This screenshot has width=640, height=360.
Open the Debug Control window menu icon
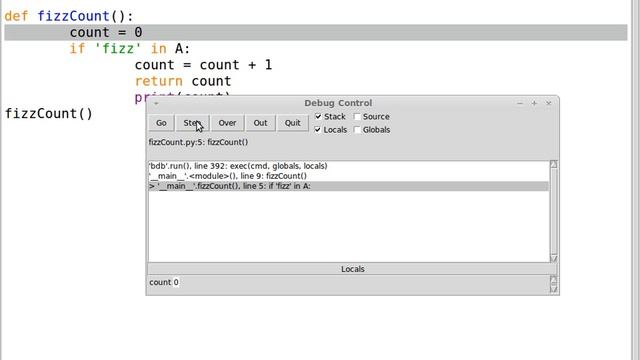tap(156, 104)
